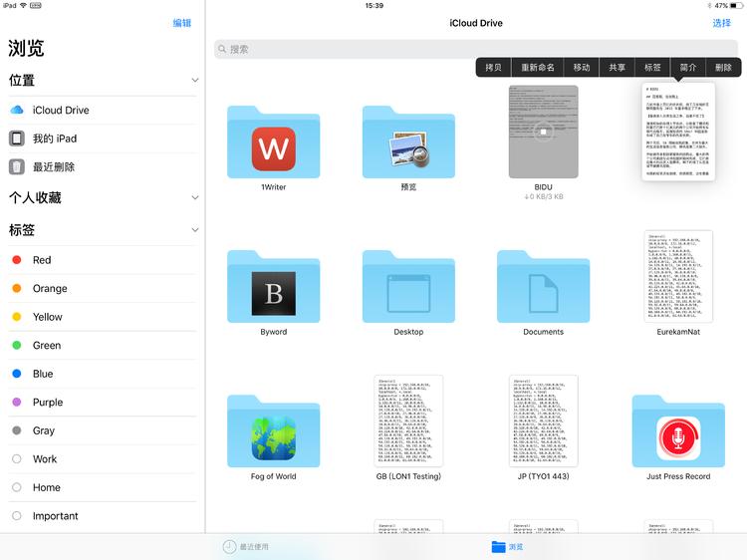747x560 pixels.
Task: Open the Byword folder
Action: pos(274,286)
